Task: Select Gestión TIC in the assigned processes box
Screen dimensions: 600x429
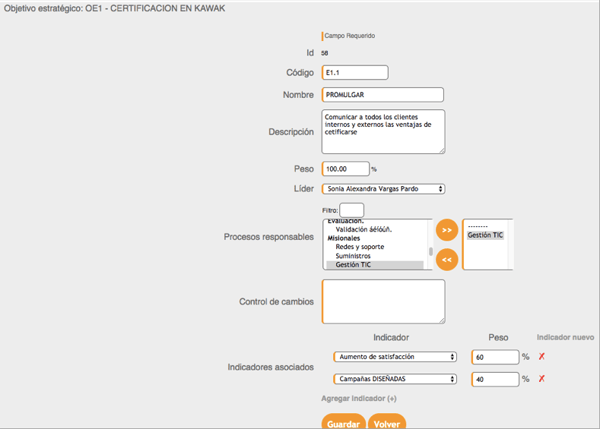Action: pyautogui.click(x=485, y=235)
